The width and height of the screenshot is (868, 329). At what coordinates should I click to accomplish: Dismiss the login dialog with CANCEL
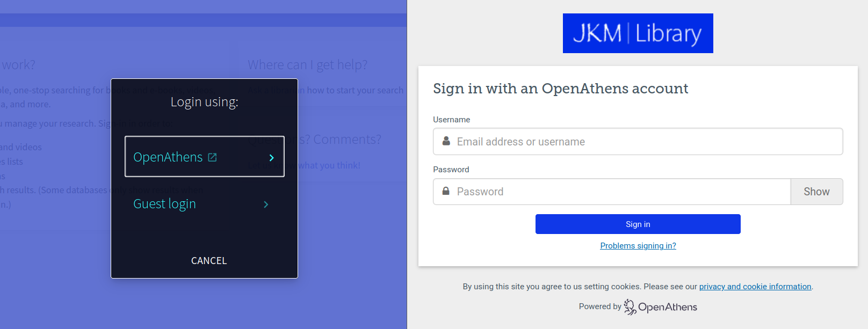[x=209, y=260]
